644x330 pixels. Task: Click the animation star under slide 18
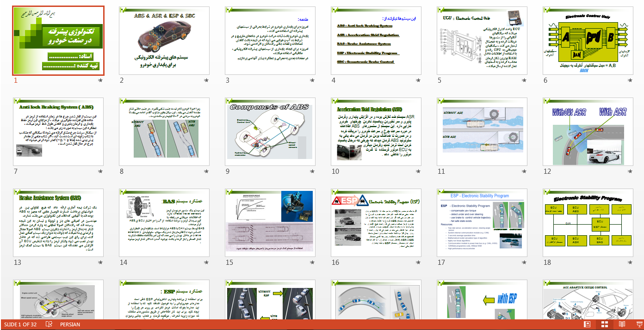[x=630, y=262]
